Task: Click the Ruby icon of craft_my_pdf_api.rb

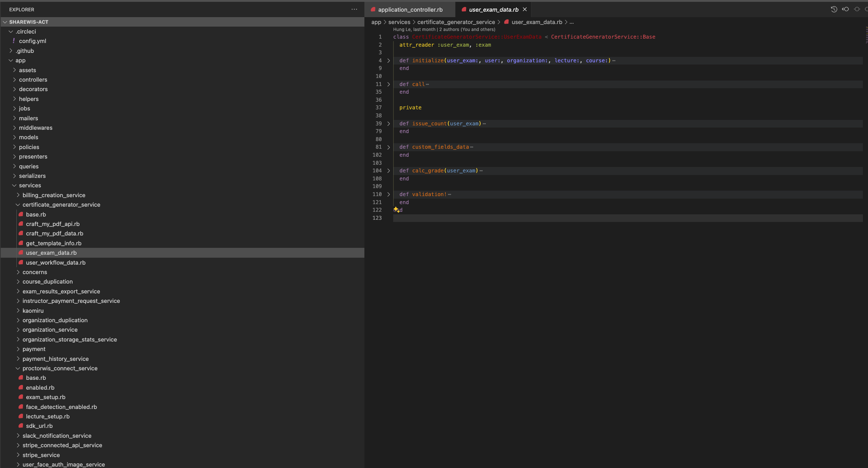Action: (x=21, y=224)
